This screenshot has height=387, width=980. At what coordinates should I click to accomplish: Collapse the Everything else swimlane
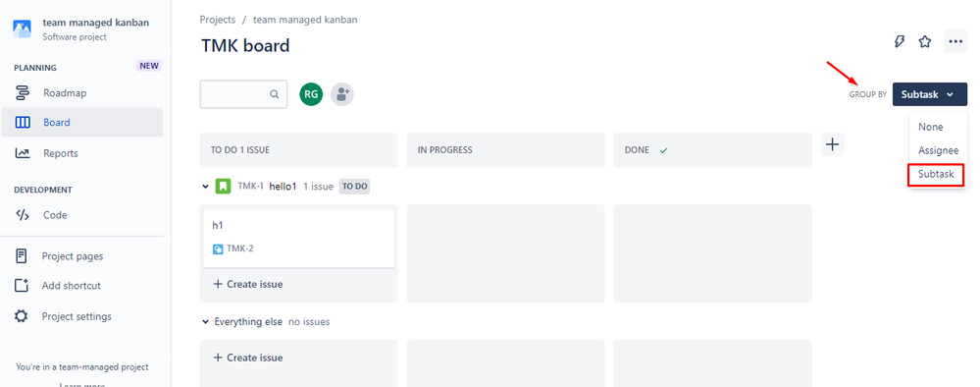pos(206,322)
